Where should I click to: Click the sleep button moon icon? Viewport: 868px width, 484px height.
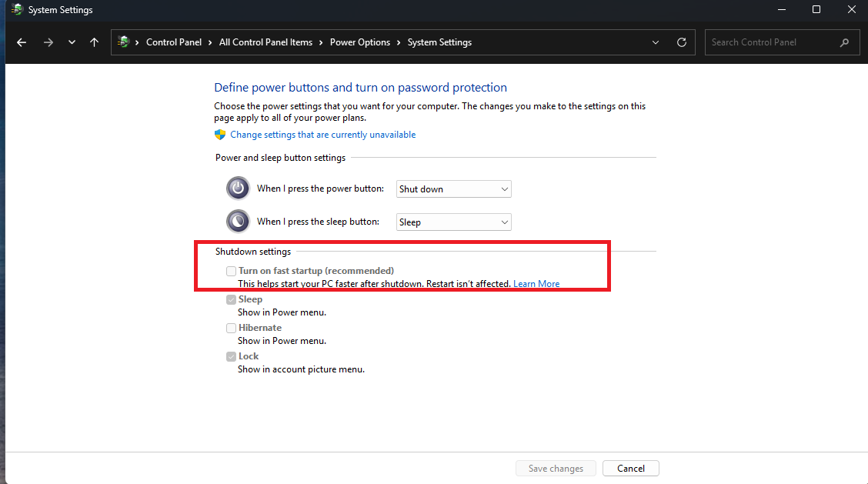pyautogui.click(x=238, y=222)
